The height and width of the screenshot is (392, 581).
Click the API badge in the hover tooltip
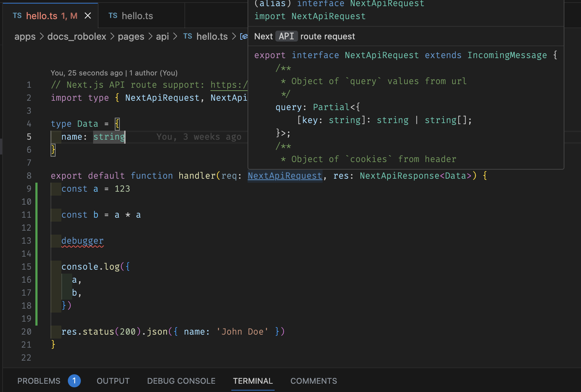[x=286, y=36]
